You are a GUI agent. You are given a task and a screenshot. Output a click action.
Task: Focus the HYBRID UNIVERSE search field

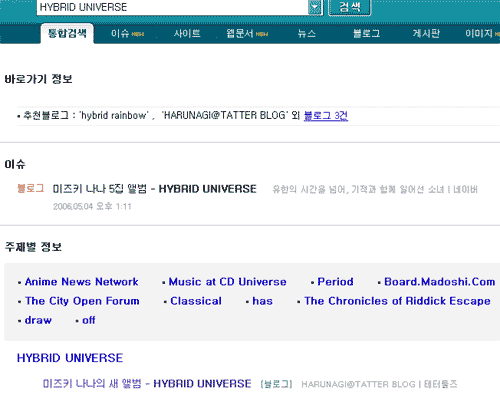tap(173, 7)
